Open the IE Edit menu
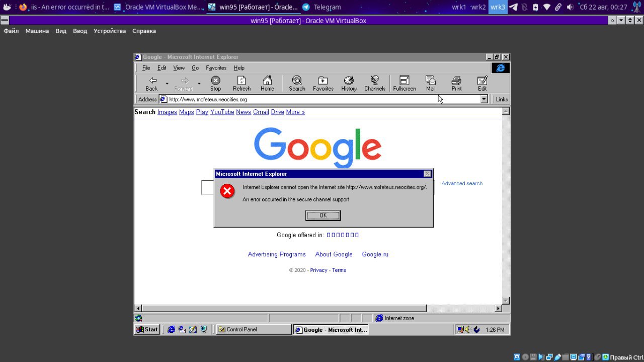 point(162,68)
